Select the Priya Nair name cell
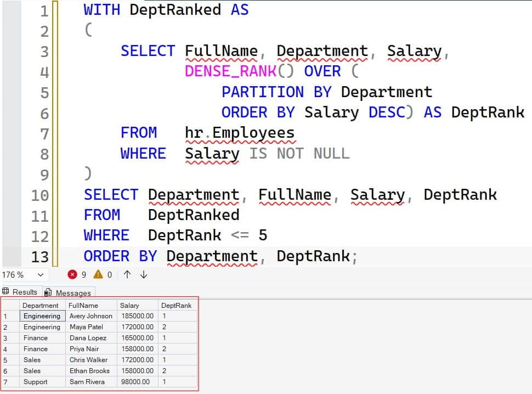Viewport: 532px width, 394px height. click(x=91, y=349)
